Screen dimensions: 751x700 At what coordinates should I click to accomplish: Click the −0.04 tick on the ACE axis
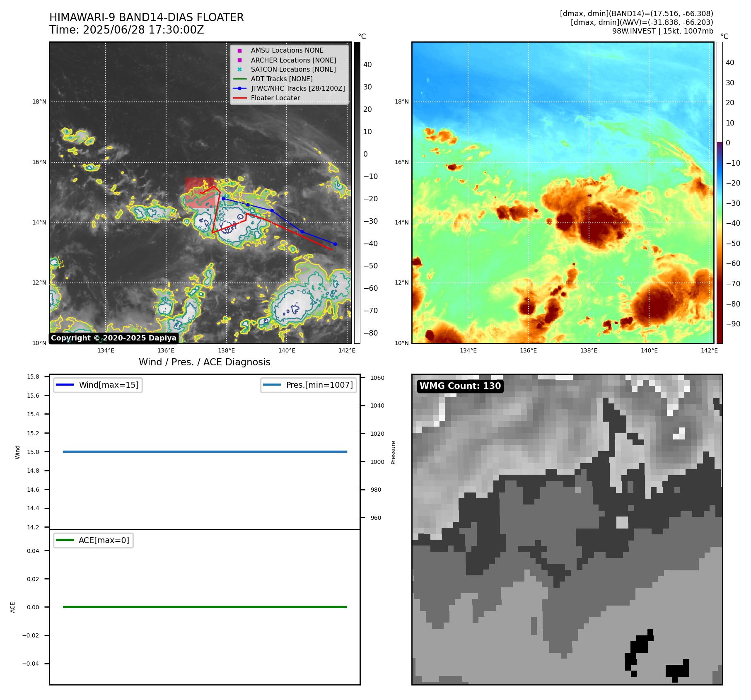pyautogui.click(x=31, y=664)
